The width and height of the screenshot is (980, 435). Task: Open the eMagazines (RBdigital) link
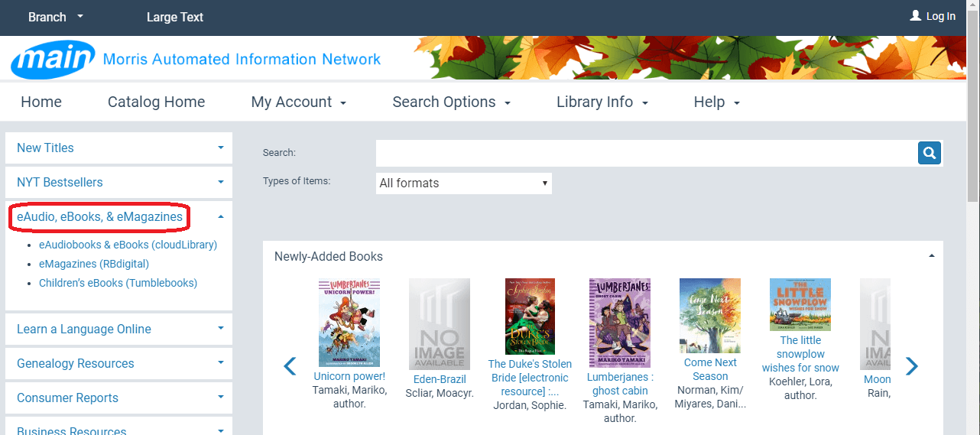(x=93, y=264)
